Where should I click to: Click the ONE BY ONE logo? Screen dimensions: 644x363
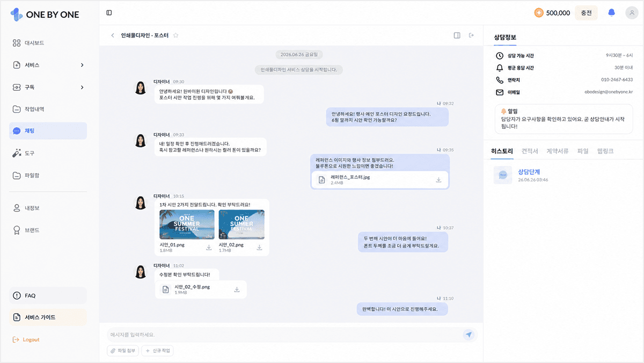[x=45, y=14]
